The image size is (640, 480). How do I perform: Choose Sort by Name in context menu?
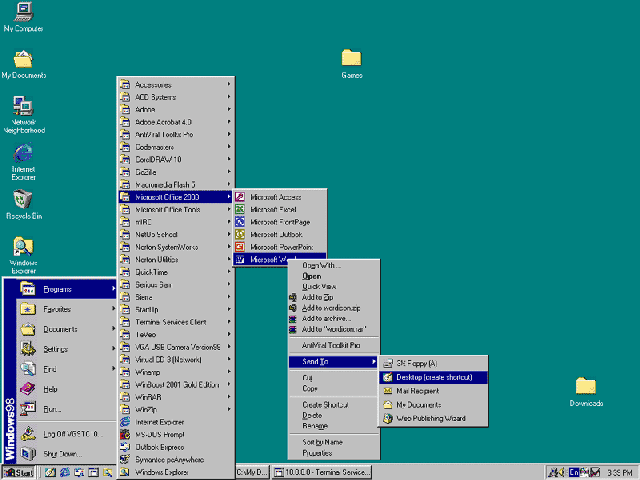(334, 442)
